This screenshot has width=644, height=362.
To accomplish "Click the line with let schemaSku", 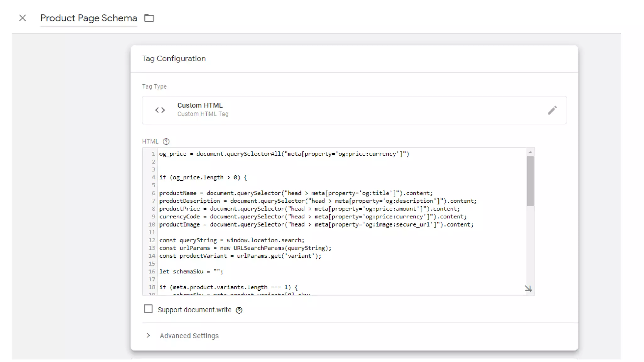I will pos(191,271).
